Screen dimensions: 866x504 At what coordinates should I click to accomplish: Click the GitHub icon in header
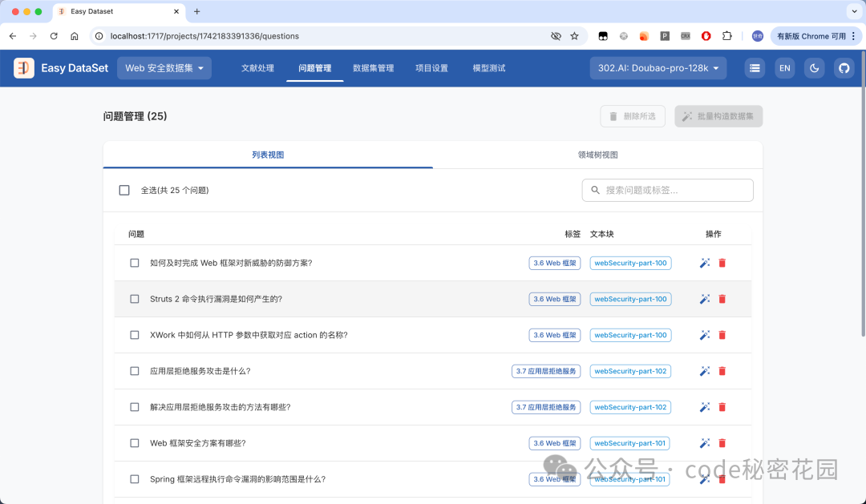point(844,68)
